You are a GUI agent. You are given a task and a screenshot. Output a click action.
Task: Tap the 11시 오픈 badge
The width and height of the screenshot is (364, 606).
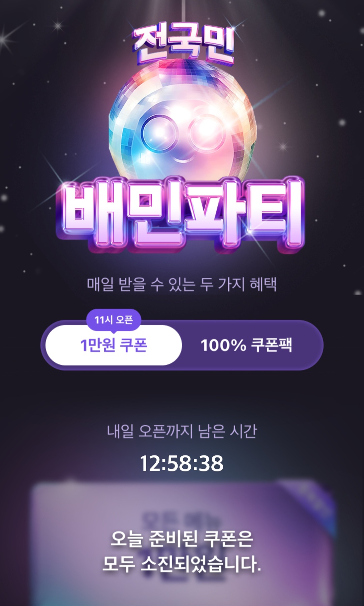pyautogui.click(x=114, y=320)
